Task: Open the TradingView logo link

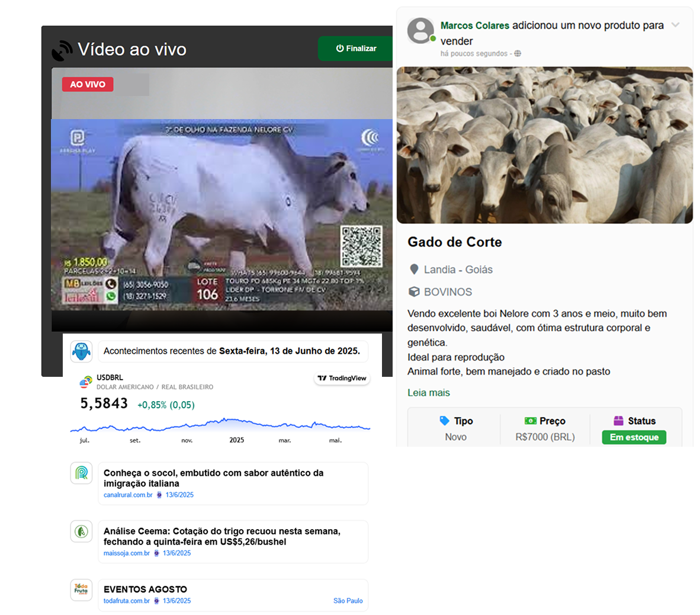Action: pos(342,378)
